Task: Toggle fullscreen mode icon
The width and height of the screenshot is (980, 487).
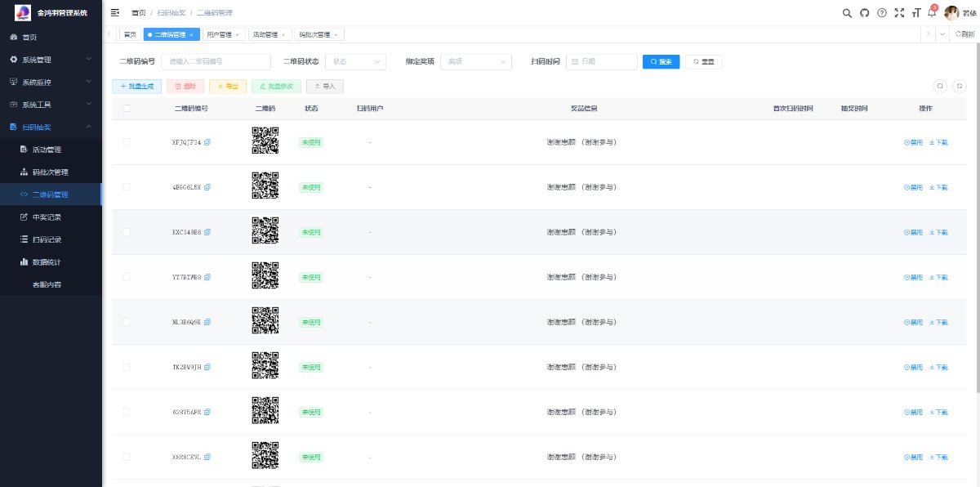Action: pos(899,12)
